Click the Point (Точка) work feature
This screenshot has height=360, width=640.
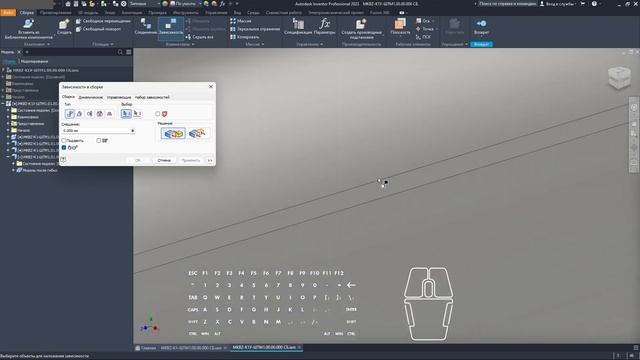coord(424,29)
